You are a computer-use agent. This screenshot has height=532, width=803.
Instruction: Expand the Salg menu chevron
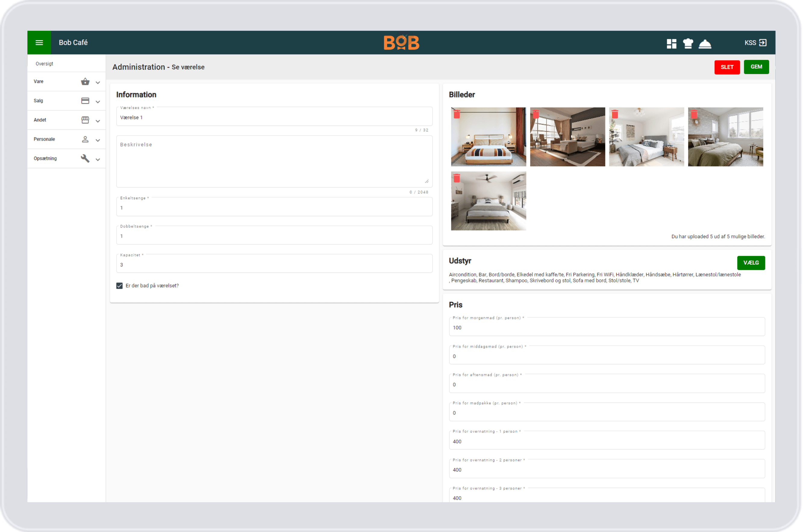coord(98,102)
